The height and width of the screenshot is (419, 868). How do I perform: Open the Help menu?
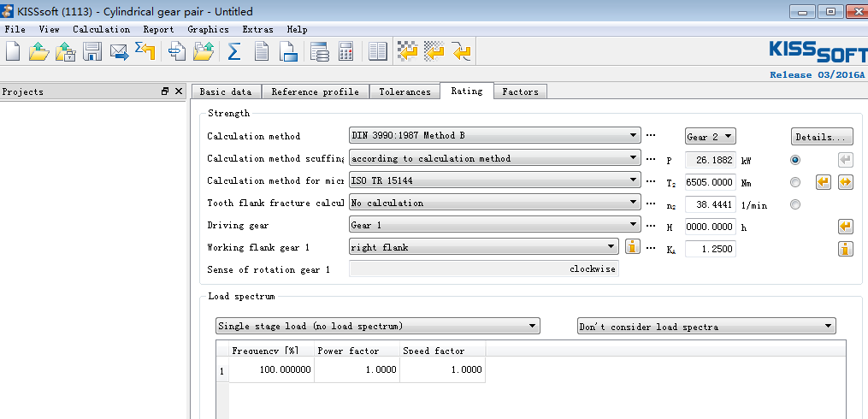pos(298,29)
